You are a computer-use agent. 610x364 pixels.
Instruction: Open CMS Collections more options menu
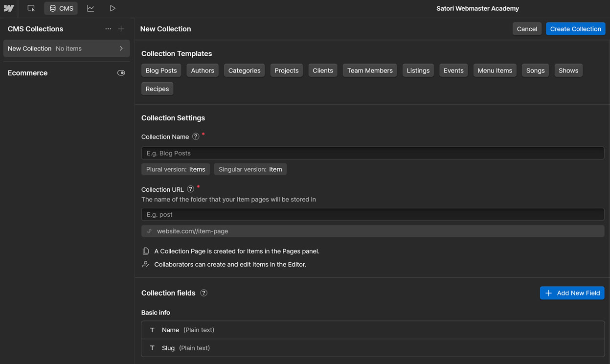(x=108, y=29)
